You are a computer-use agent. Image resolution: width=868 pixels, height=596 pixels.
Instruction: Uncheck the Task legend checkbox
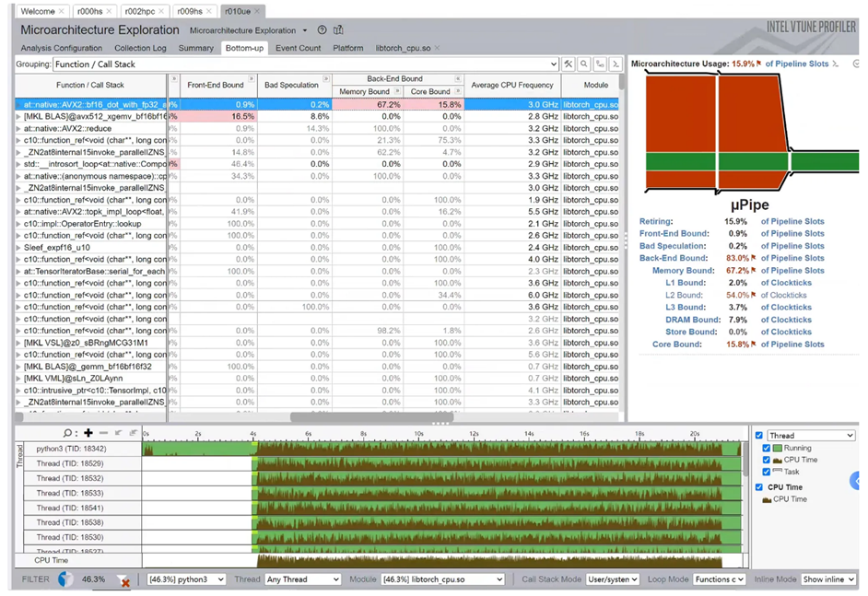[x=766, y=472]
